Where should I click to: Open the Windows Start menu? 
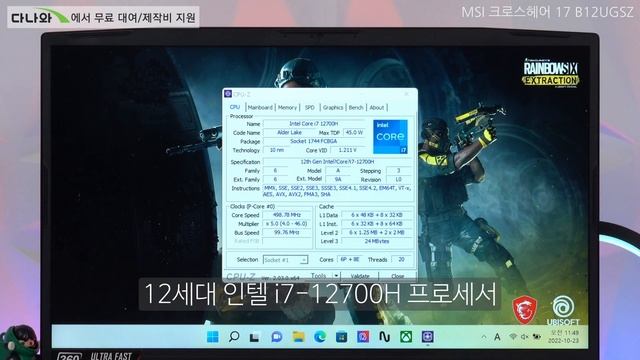[x=213, y=337]
